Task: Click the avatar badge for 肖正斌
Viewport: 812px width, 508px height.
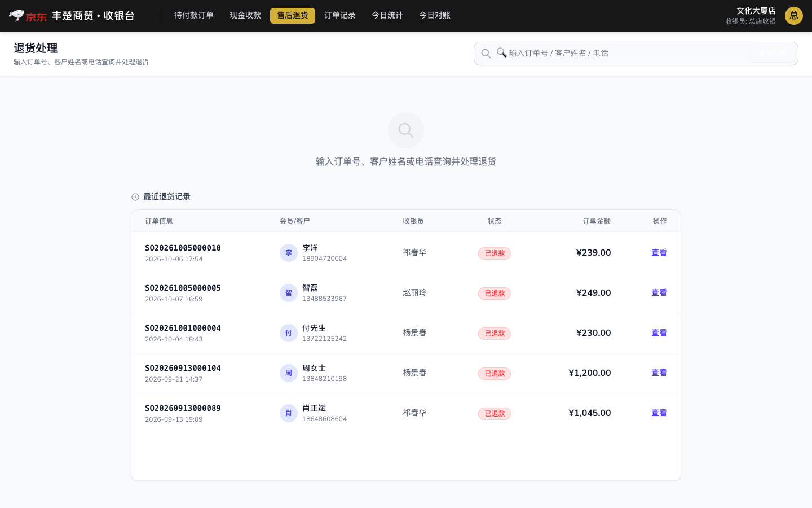Action: [x=289, y=413]
